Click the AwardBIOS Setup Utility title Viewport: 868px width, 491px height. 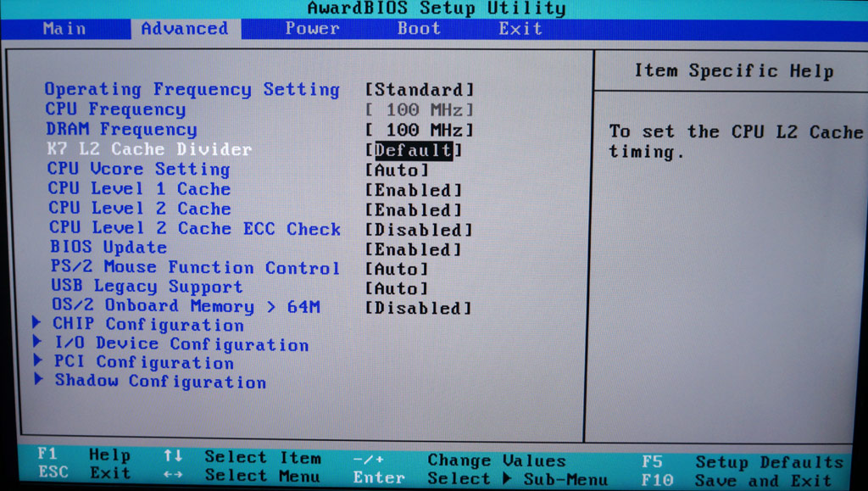pos(437,8)
